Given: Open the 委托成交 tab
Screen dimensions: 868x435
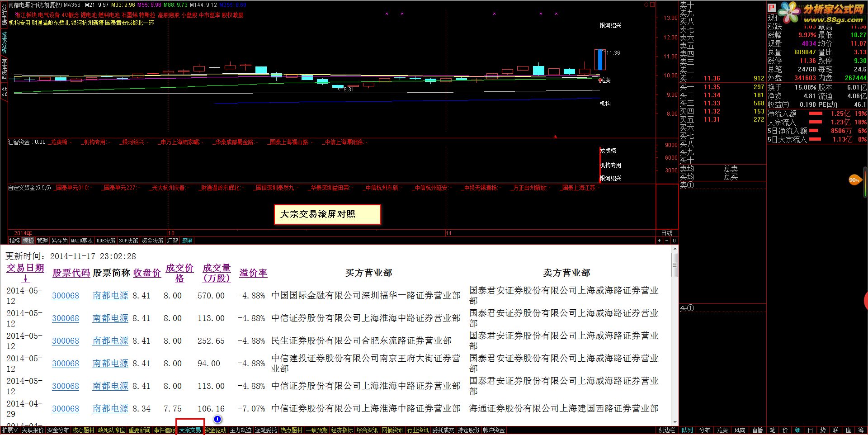Looking at the screenshot, I should 443,430.
